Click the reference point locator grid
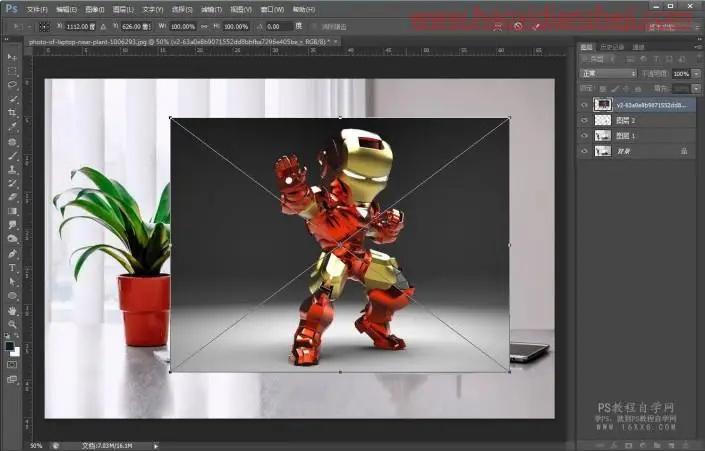Image resolution: width=705 pixels, height=451 pixels. pos(44,27)
